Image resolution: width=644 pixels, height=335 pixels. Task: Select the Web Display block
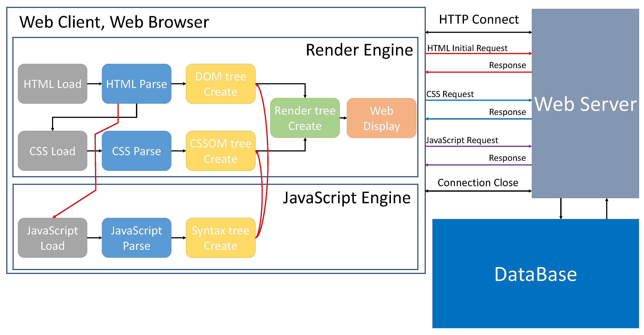381,118
